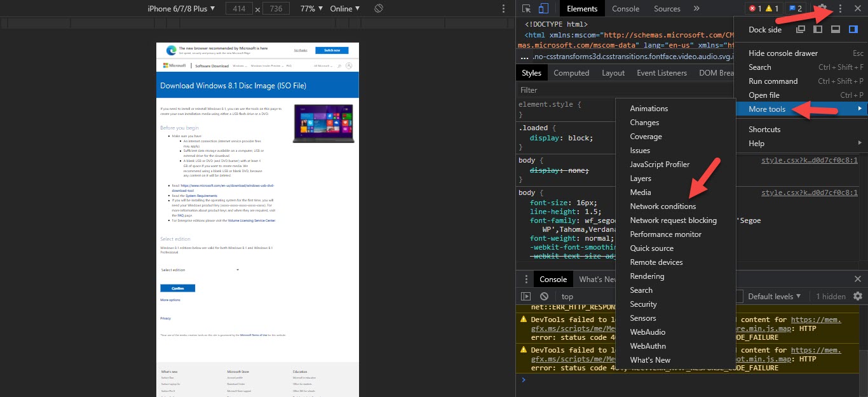The width and height of the screenshot is (868, 397).
Task: Select dock to bottom icon
Action: (x=836, y=29)
